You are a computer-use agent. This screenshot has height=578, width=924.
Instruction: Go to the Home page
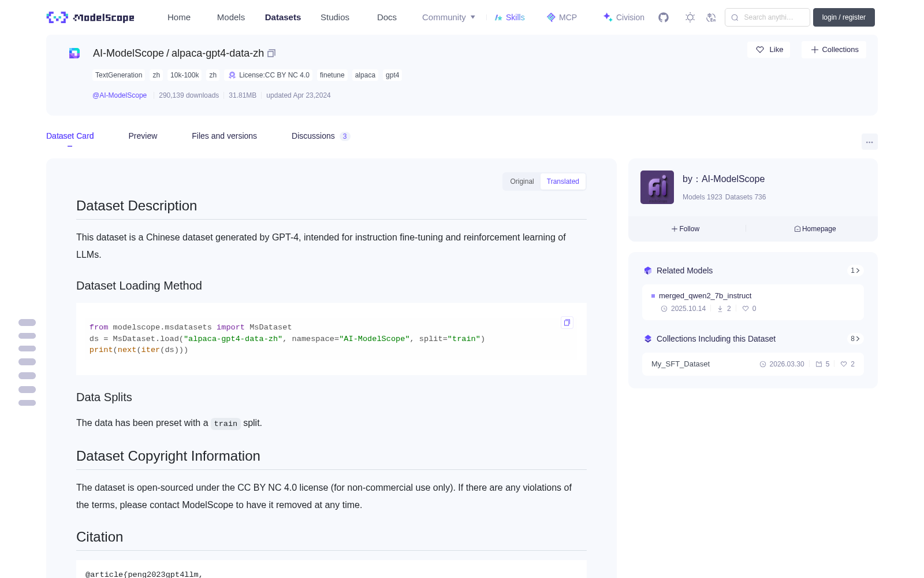pyautogui.click(x=179, y=17)
